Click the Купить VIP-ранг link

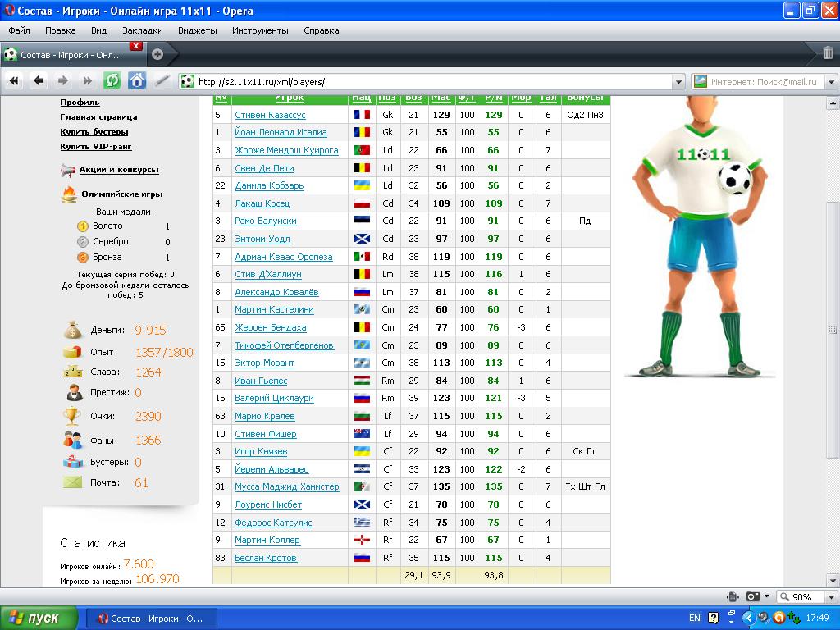95,147
